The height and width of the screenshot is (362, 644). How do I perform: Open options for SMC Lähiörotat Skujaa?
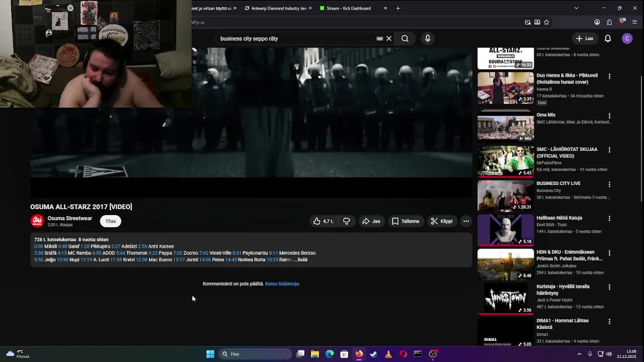609,150
